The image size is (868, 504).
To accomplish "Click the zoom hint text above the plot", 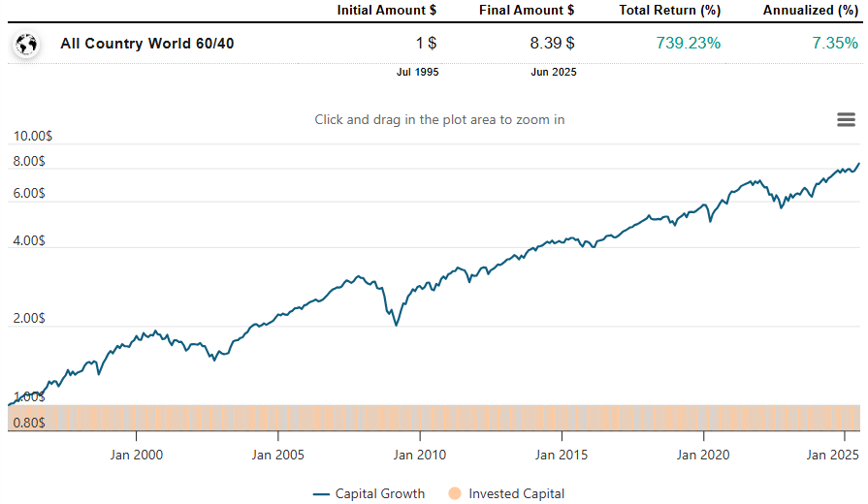I will [439, 119].
